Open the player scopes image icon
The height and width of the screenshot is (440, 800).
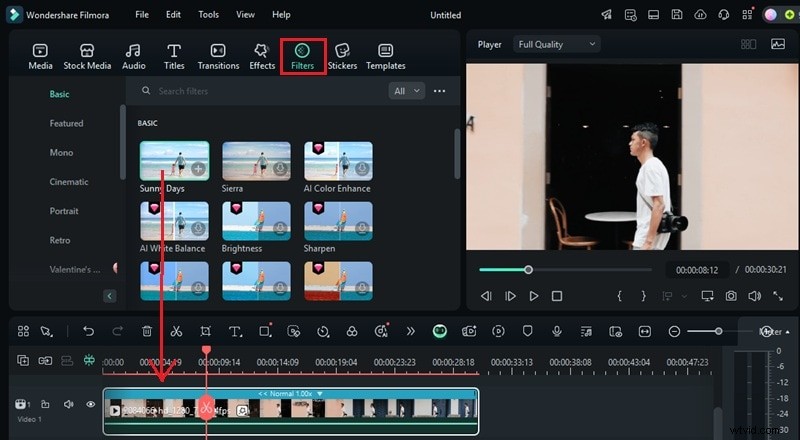tap(778, 44)
